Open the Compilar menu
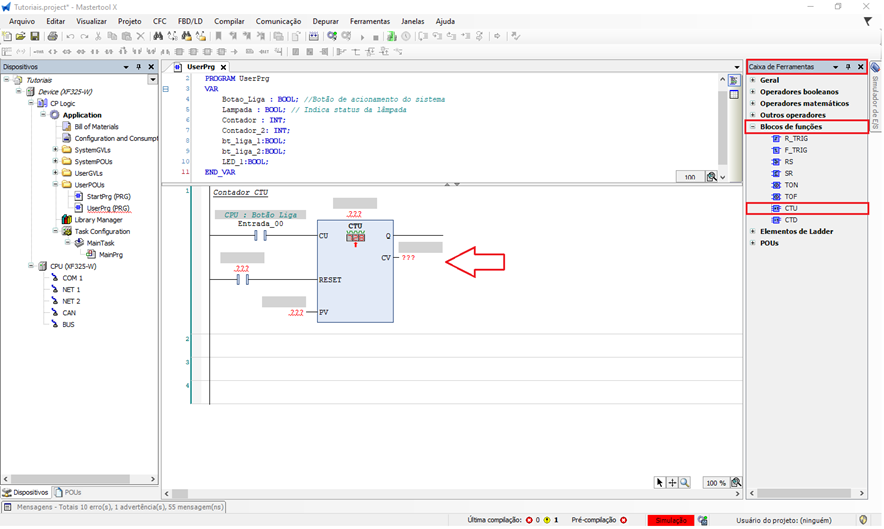This screenshot has height=529, width=884. point(228,21)
